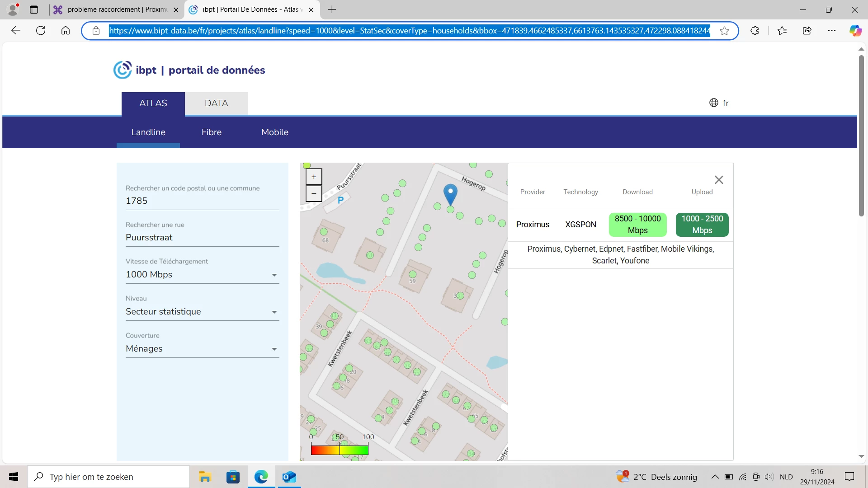Open Copilot icon in browser toolbar
The image size is (868, 488).
pos(855,31)
